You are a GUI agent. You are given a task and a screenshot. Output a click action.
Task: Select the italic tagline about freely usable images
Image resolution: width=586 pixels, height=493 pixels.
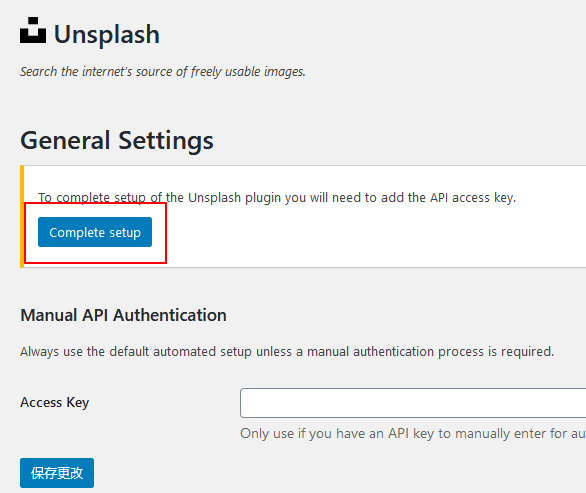[x=163, y=71]
